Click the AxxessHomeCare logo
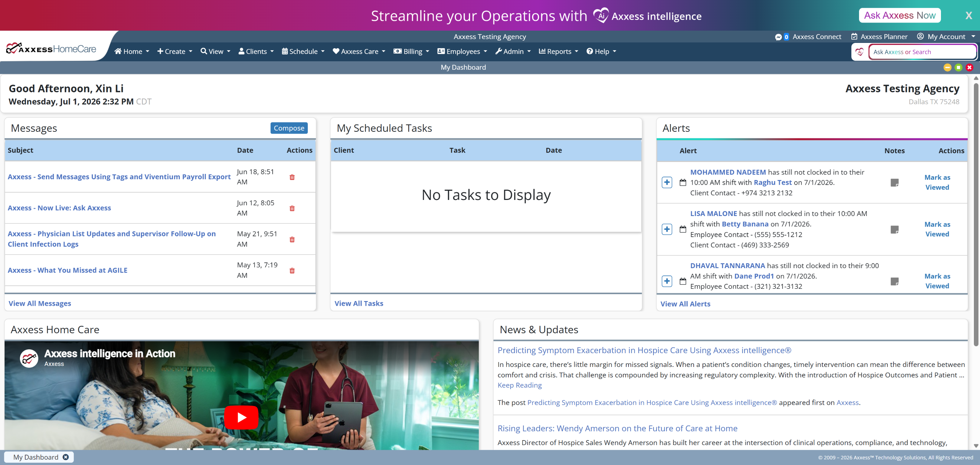This screenshot has height=465, width=980. (x=51, y=49)
